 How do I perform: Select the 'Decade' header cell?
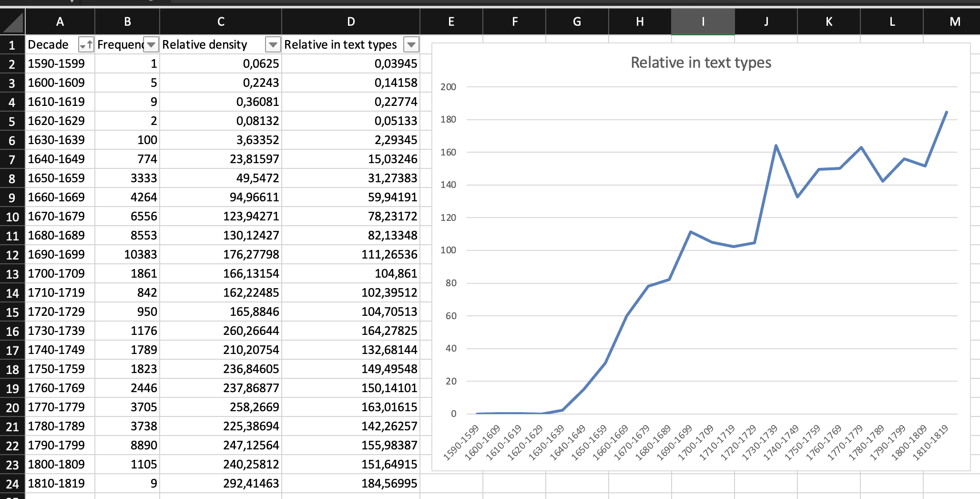click(x=60, y=45)
